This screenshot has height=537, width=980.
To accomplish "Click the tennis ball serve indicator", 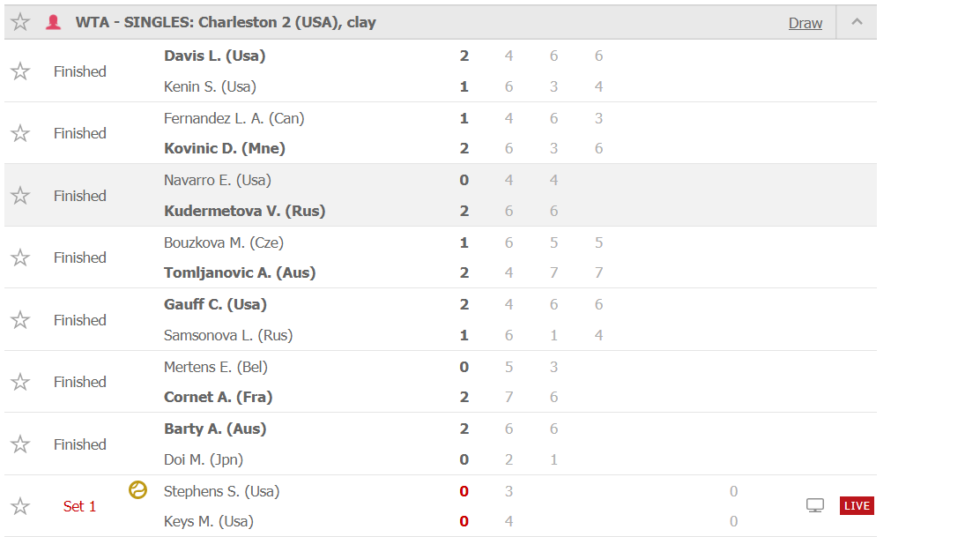I will point(137,490).
